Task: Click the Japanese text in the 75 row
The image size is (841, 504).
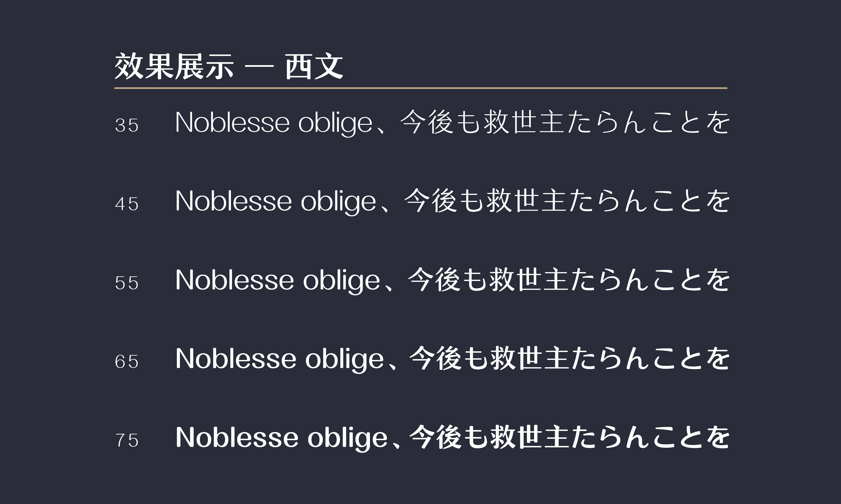Action: point(569,437)
